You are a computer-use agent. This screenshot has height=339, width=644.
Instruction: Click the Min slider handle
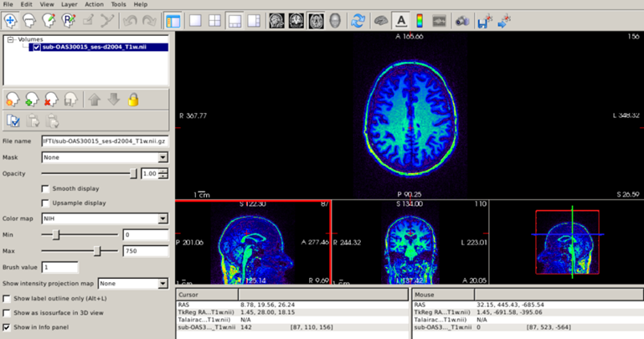tap(56, 234)
